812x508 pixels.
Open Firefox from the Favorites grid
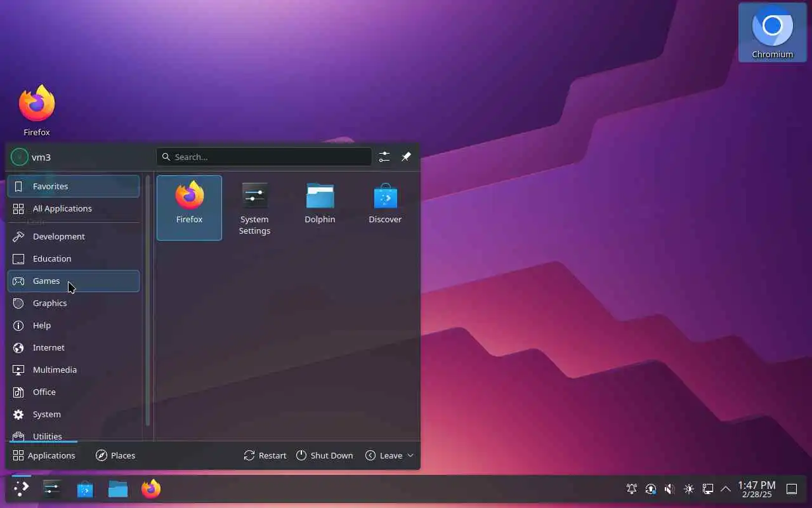(x=189, y=208)
